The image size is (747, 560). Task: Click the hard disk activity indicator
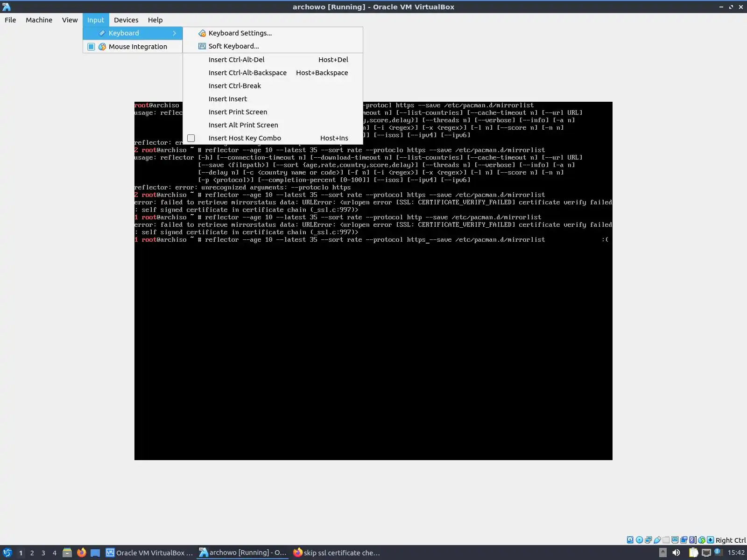click(x=630, y=540)
